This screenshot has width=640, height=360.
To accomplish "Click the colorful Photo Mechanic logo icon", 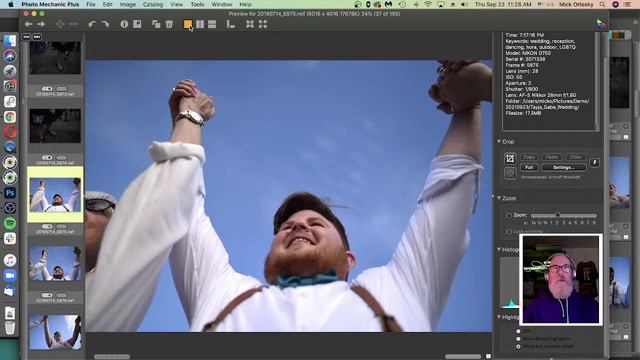I will click(601, 24).
